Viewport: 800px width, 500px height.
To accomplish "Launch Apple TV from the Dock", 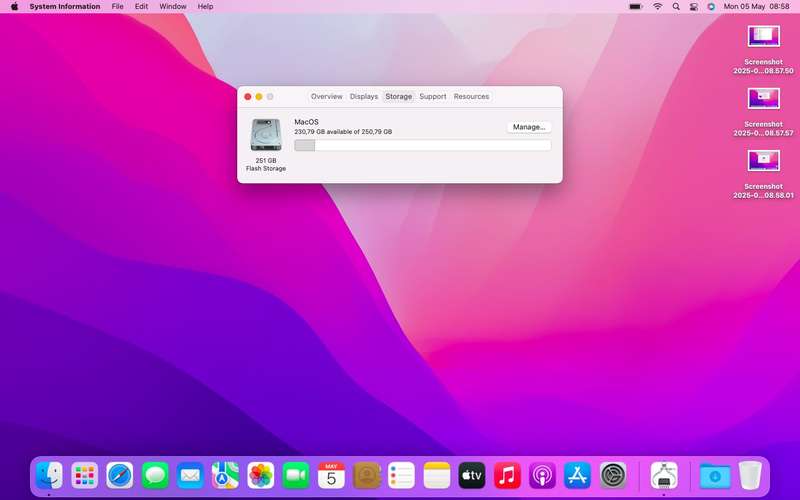I will (x=472, y=476).
